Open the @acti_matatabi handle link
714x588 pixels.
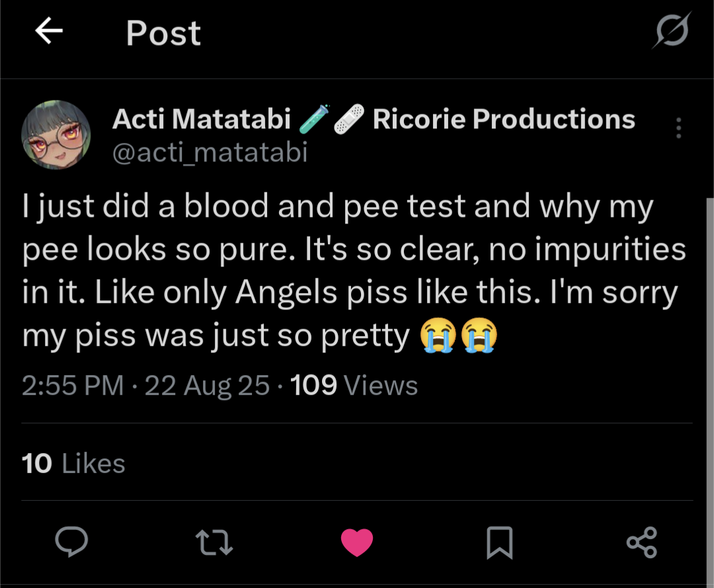[x=210, y=153]
